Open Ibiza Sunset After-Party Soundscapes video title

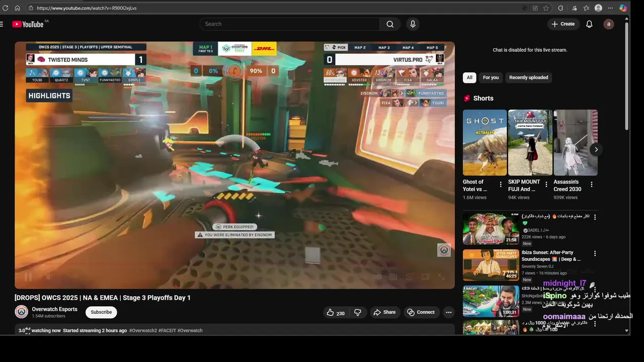(x=551, y=256)
